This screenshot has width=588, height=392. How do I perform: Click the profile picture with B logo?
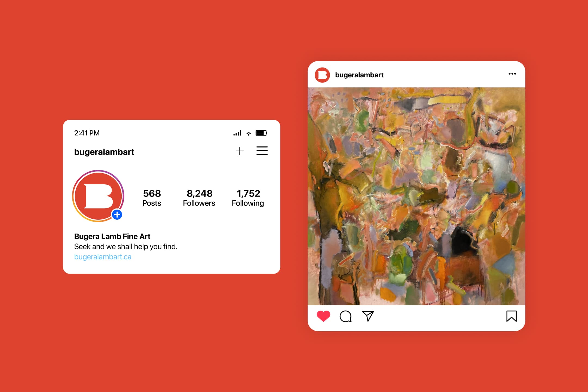(x=98, y=196)
